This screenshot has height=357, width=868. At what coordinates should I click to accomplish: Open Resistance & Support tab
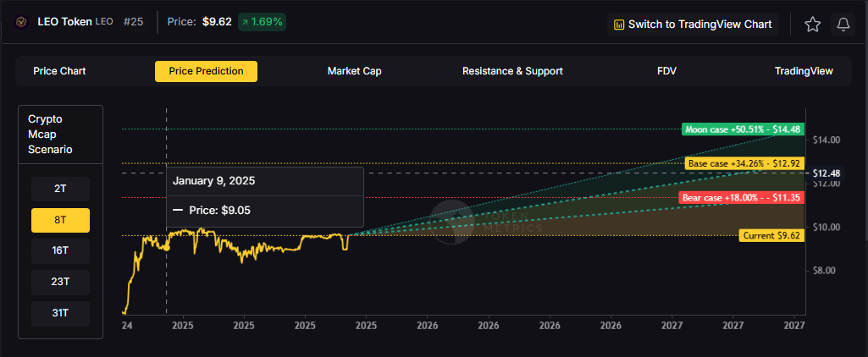pyautogui.click(x=512, y=71)
